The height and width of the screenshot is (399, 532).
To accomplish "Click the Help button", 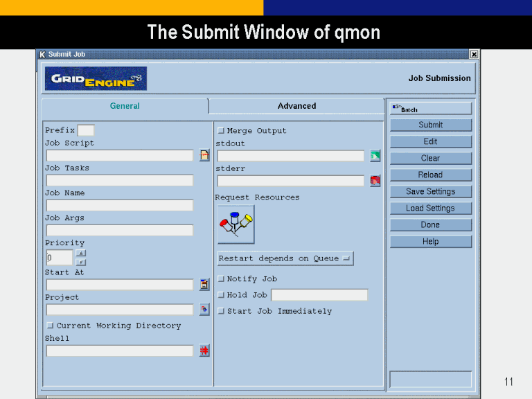I will [x=431, y=241].
